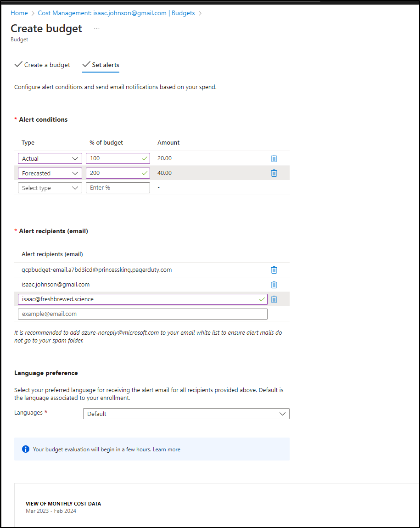Screen dimensions: 420x528
Task: Select the 20.00 amount value
Action: pyautogui.click(x=165, y=158)
